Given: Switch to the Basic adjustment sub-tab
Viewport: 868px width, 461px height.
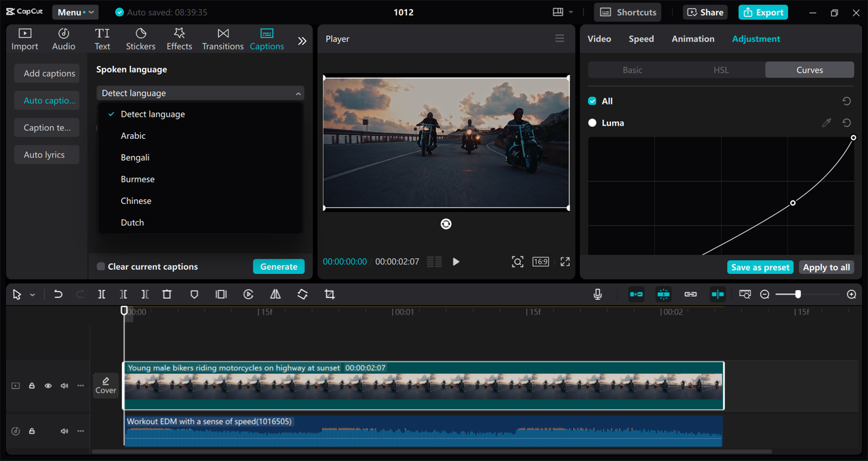Looking at the screenshot, I should [x=632, y=70].
